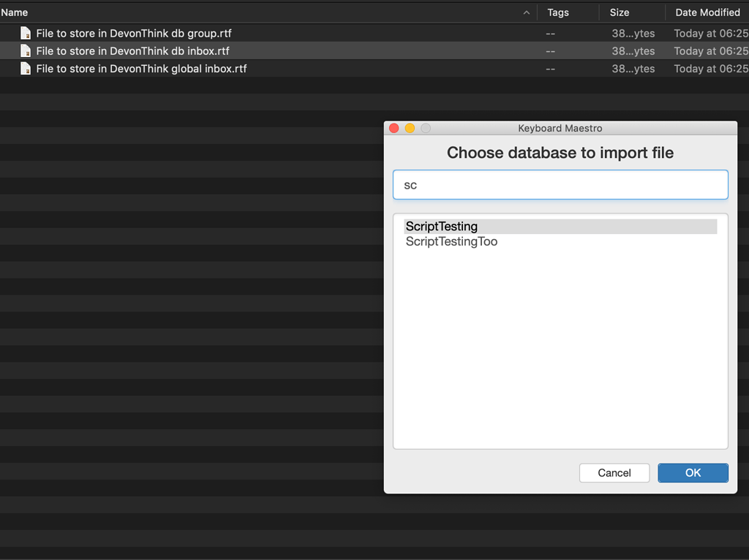Minimize the Keyboard Maestro dialog
This screenshot has width=749, height=560.
point(410,128)
